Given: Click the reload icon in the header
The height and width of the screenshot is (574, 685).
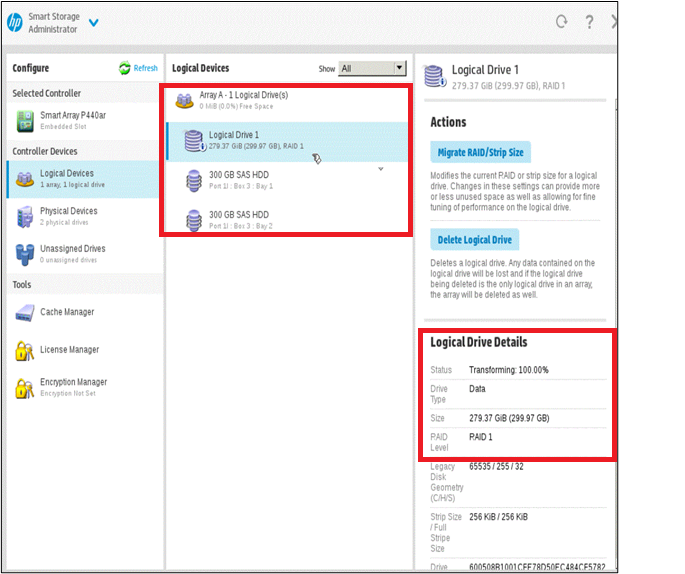Looking at the screenshot, I should point(562,21).
